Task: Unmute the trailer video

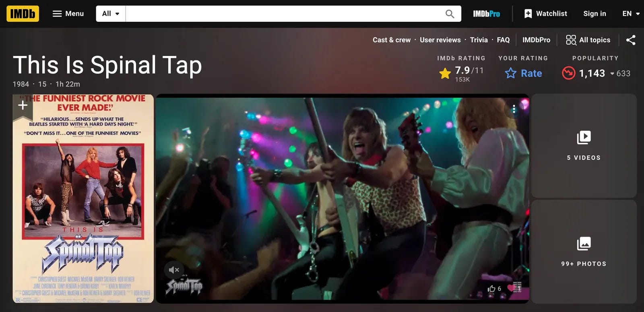Action: pos(174,270)
